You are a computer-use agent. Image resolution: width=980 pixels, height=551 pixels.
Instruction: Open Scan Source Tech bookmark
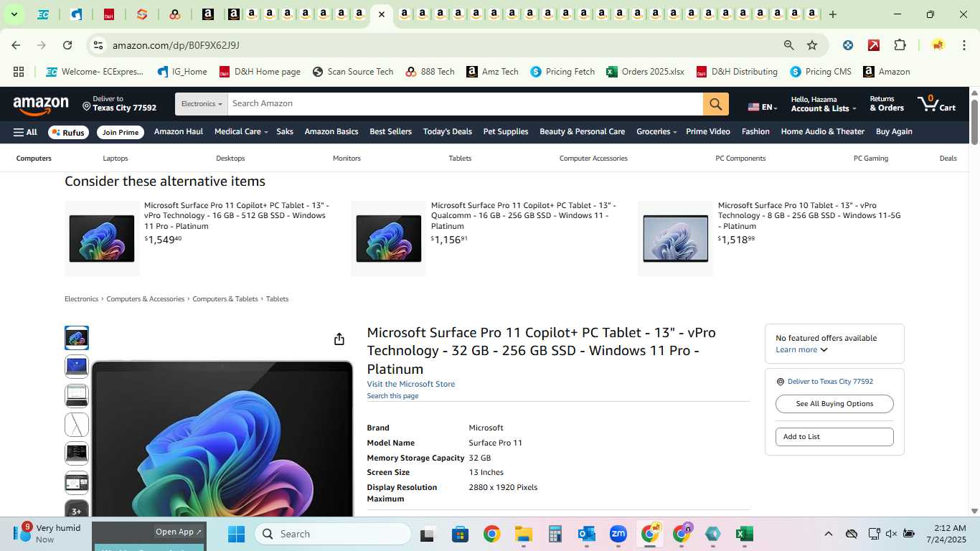click(353, 72)
